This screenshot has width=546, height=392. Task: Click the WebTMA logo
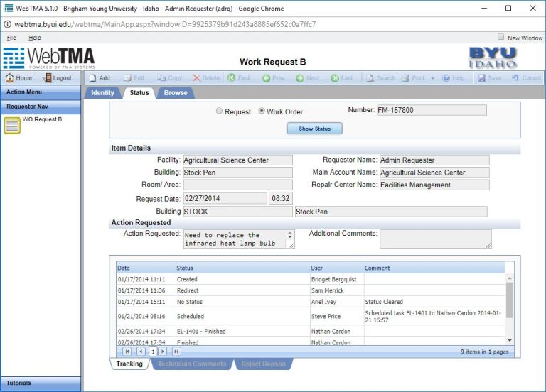coord(49,58)
